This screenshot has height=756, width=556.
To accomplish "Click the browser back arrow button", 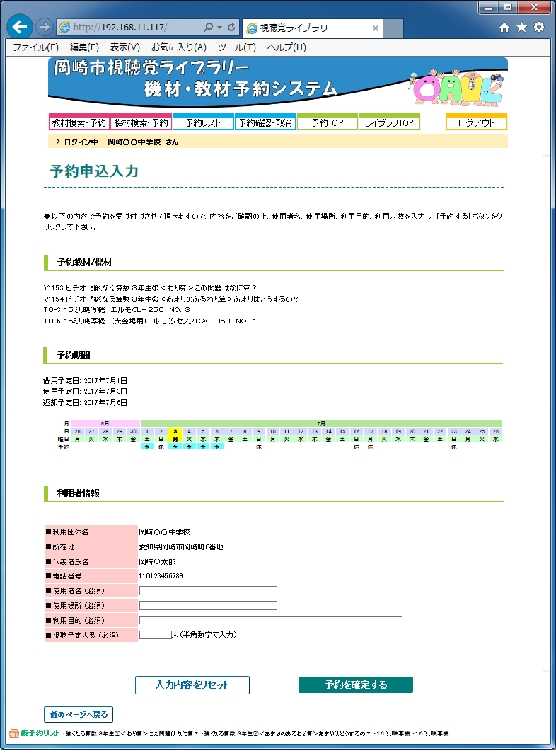I will [x=20, y=27].
